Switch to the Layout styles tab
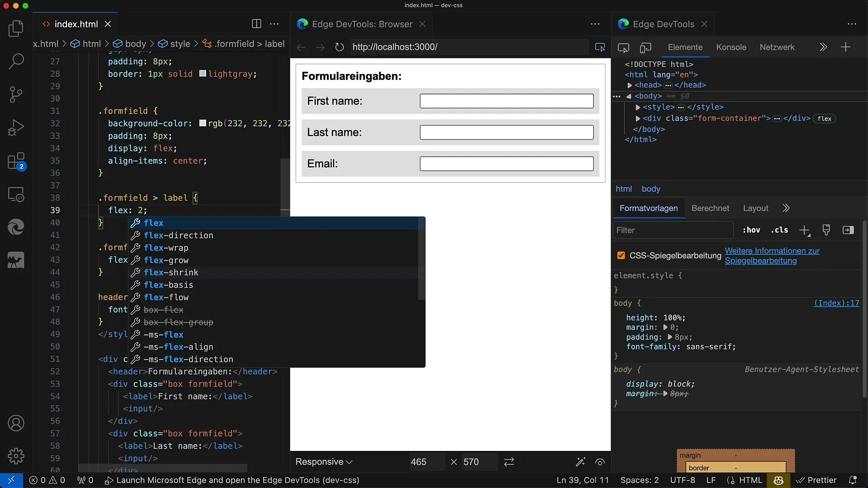This screenshot has width=868, height=488. point(755,208)
